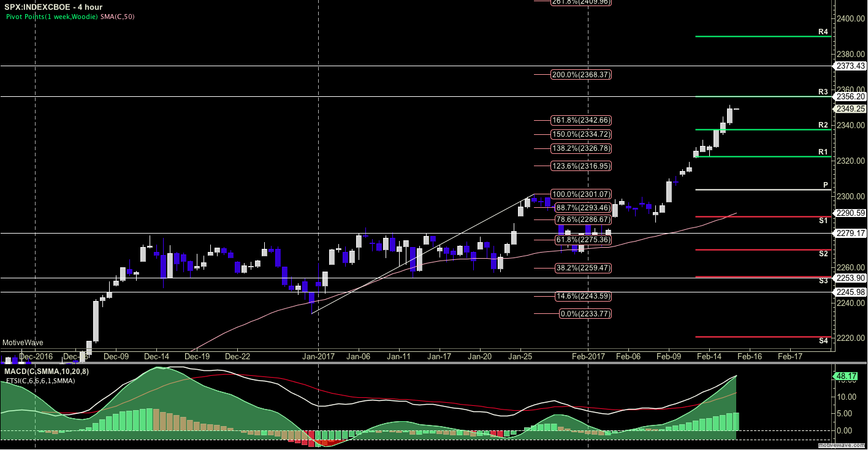Click the S4 pivot support label
Screen dimensions: 868x450
(x=823, y=340)
